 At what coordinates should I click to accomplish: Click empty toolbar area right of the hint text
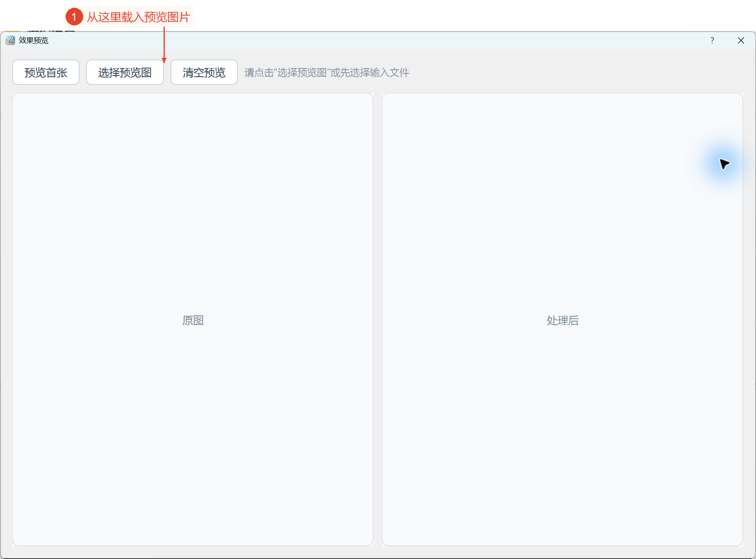pos(574,73)
